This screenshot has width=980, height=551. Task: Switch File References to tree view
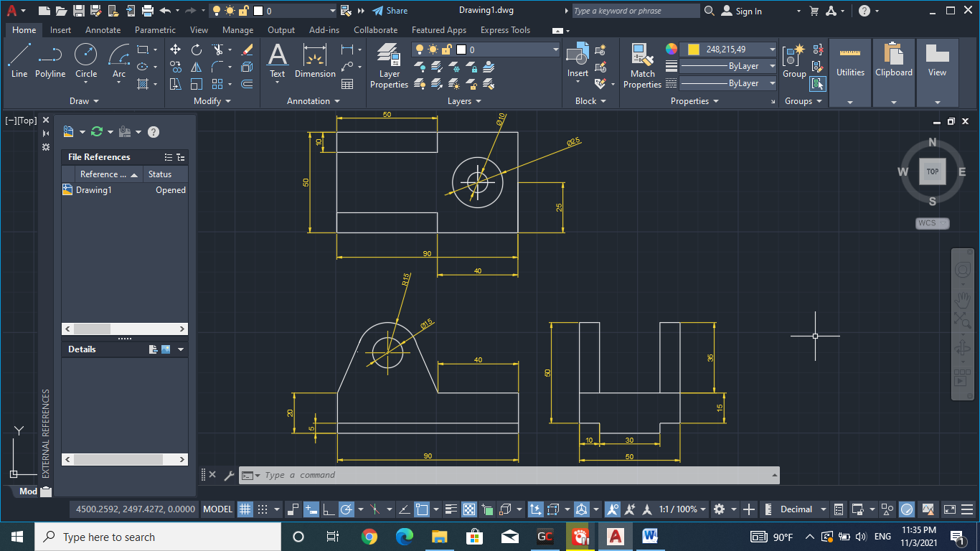(x=181, y=157)
